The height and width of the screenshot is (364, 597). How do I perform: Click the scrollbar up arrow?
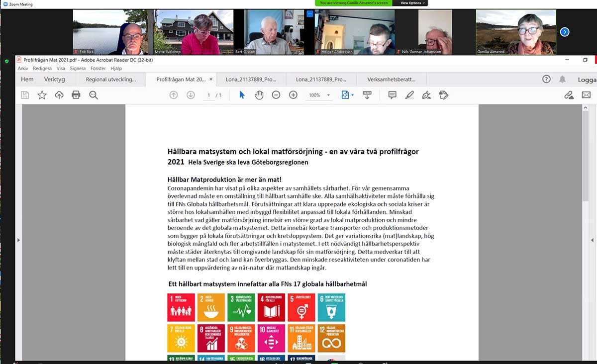coord(586,107)
